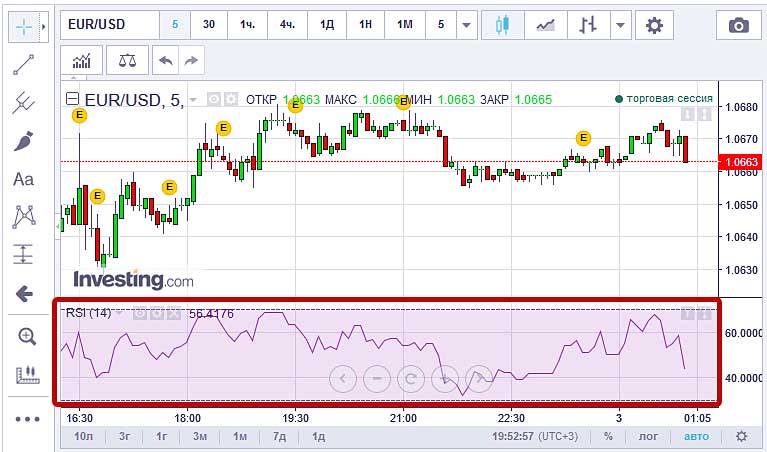Viewport: 767px width, 452px height.
Task: Undo the last chart action
Action: point(166,61)
